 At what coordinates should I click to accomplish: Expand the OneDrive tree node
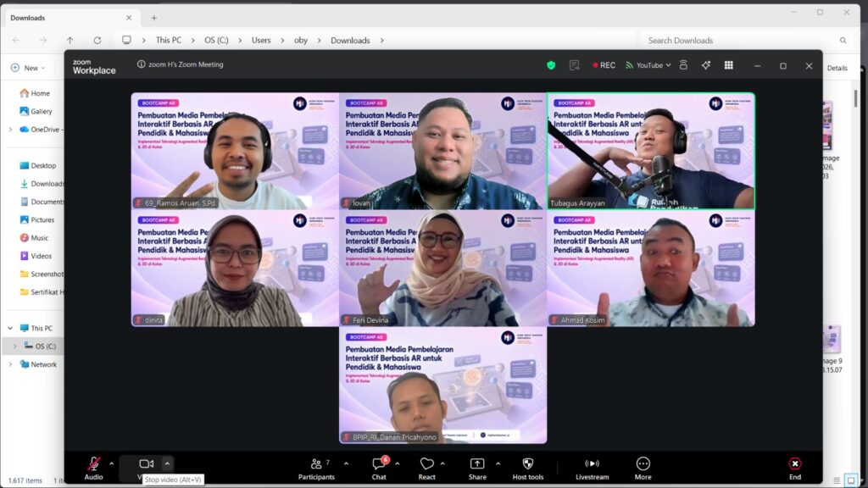point(10,130)
